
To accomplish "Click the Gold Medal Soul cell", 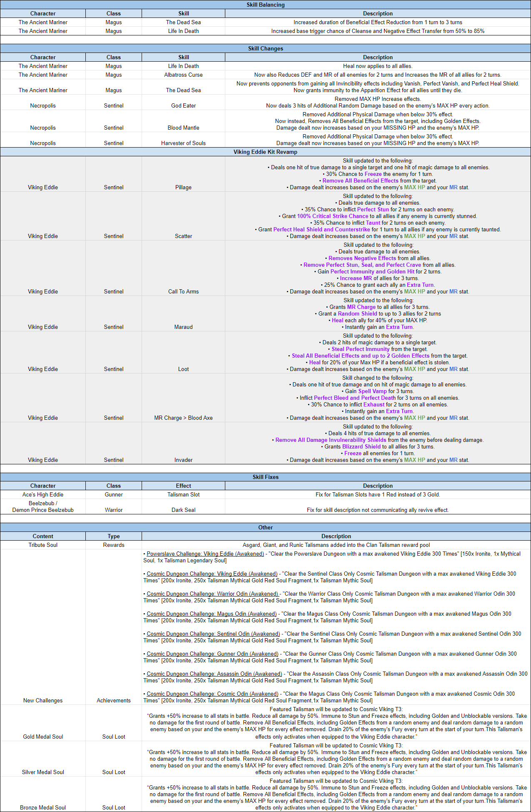I will click(43, 737).
